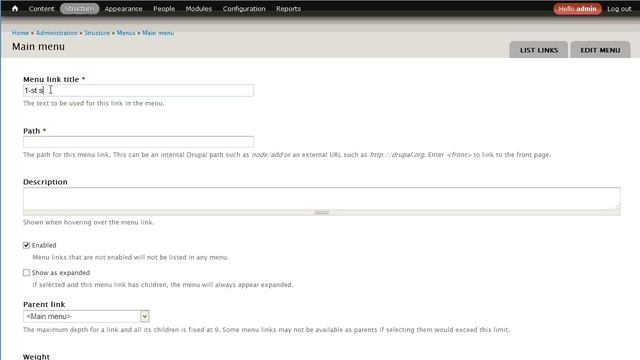Switch to the List Links tab
The width and height of the screenshot is (640, 360).
coord(539,50)
